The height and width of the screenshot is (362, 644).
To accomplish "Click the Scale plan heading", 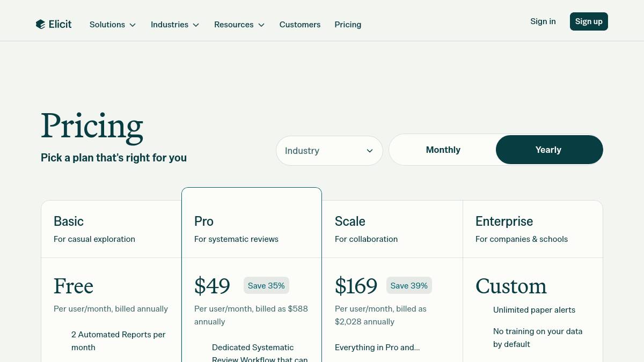I will pyautogui.click(x=350, y=221).
